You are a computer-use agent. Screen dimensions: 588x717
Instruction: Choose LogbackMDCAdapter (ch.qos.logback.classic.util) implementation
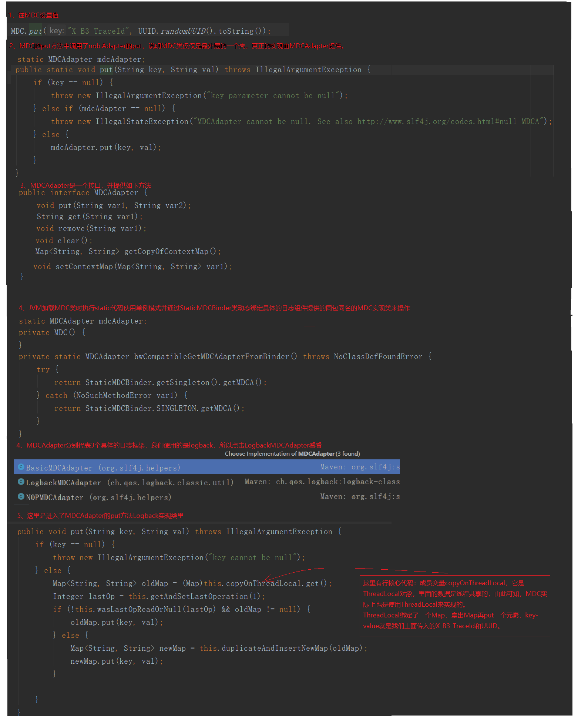coord(207,482)
